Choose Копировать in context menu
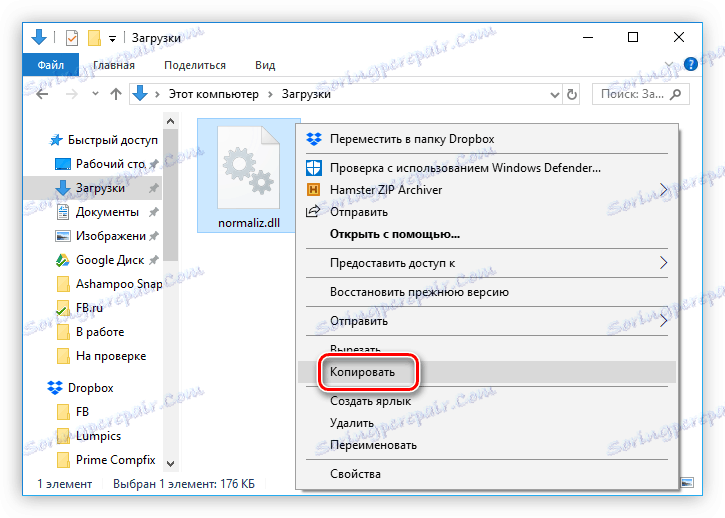Image resolution: width=725 pixels, height=518 pixels. pyautogui.click(x=486, y=372)
